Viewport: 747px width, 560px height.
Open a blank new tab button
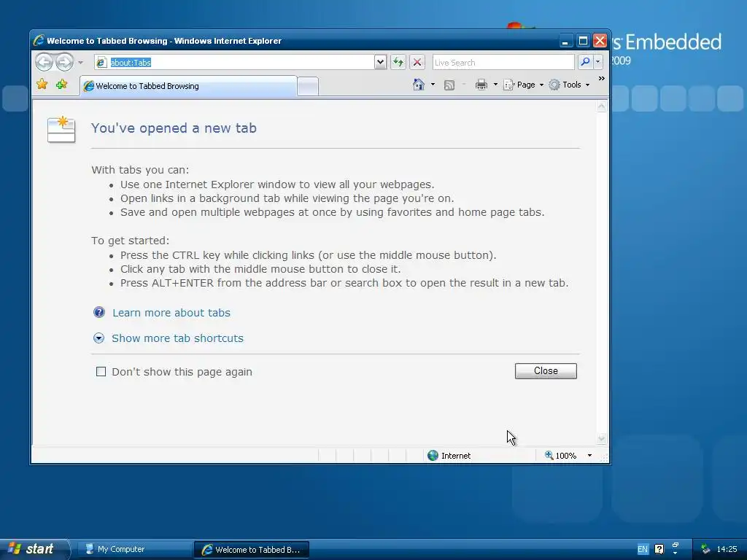point(308,87)
